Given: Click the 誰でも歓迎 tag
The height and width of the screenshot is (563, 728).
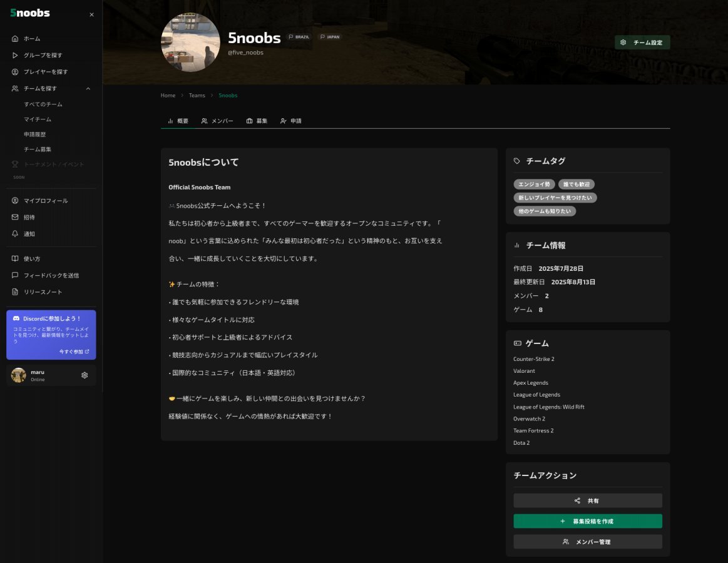Looking at the screenshot, I should click(x=576, y=185).
